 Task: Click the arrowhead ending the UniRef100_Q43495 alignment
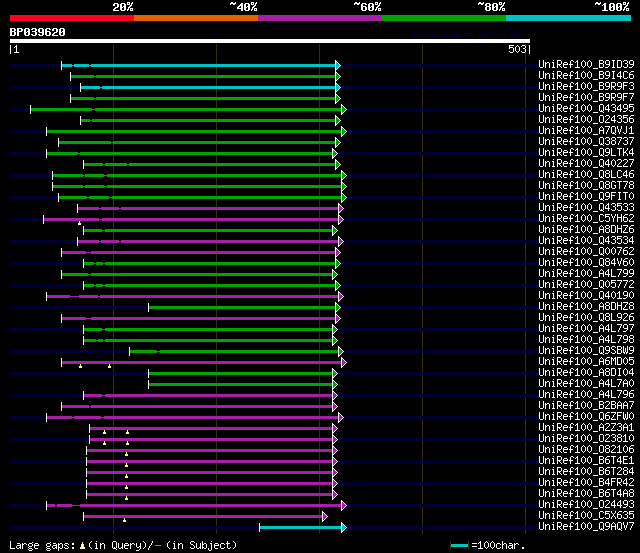[344, 109]
